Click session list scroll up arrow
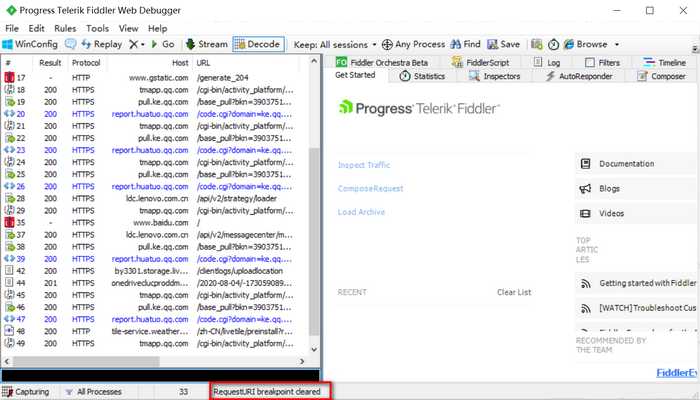This screenshot has width=700, height=400. coord(314,61)
